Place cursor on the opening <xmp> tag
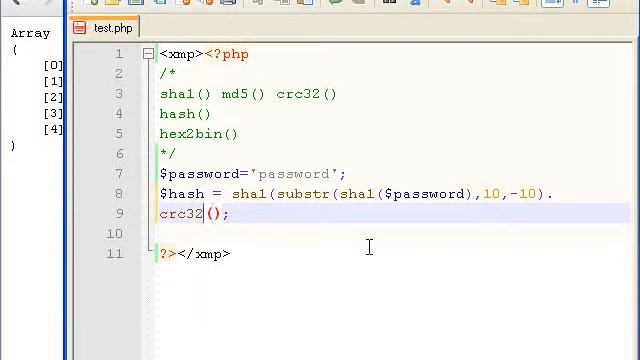 coord(181,54)
